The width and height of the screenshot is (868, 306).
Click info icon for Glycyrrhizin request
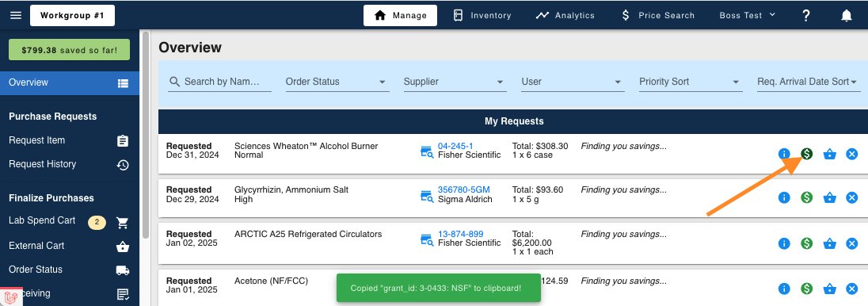click(784, 197)
